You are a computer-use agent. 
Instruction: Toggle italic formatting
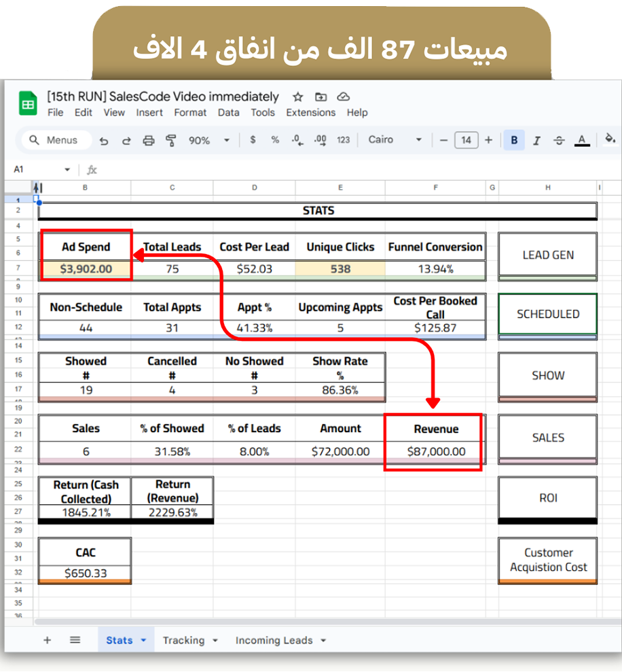pos(536,141)
